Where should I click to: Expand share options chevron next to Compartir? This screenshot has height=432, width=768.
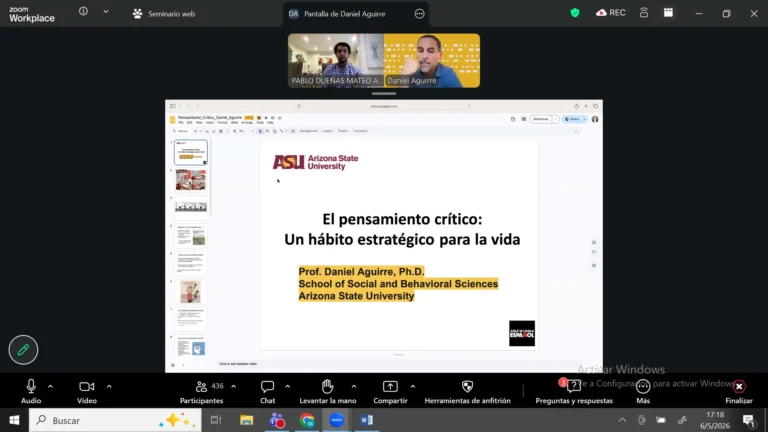pos(413,386)
